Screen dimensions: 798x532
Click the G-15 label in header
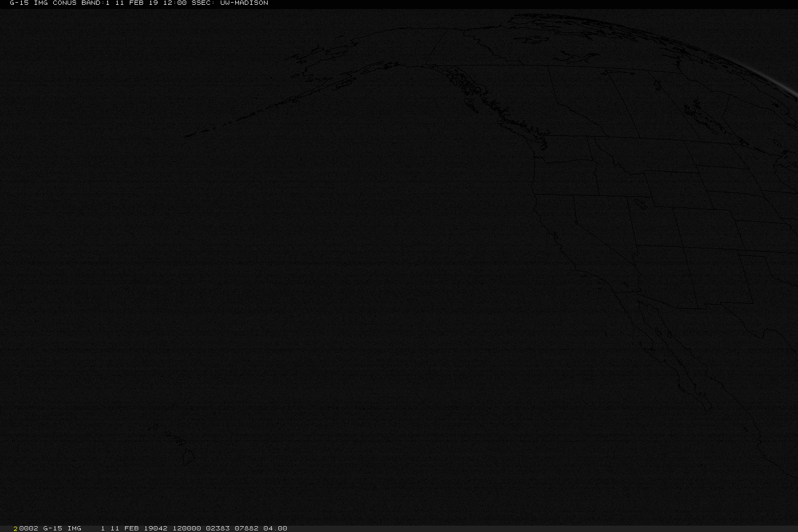(x=19, y=3)
